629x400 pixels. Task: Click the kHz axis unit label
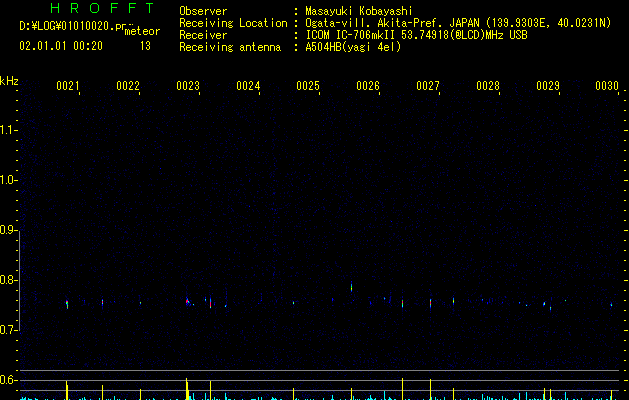[x=9, y=81]
